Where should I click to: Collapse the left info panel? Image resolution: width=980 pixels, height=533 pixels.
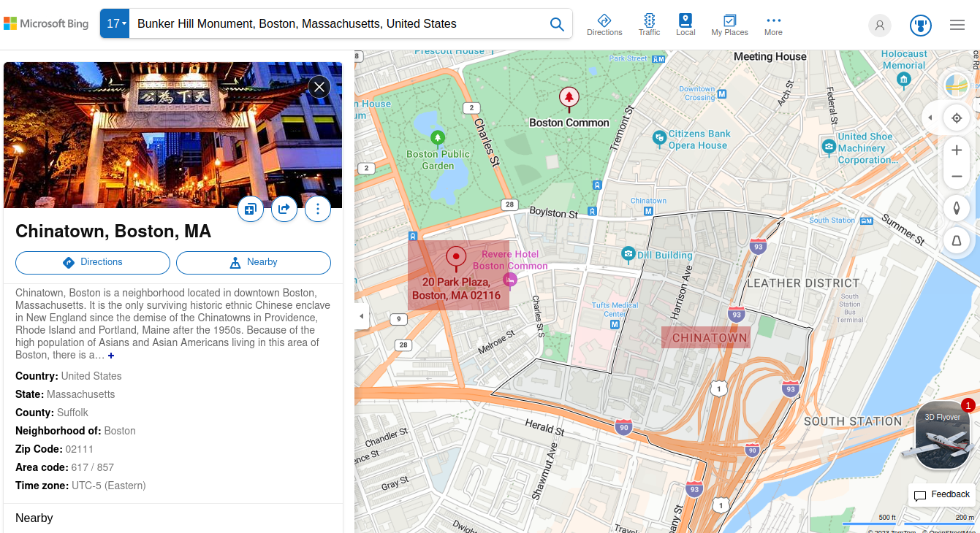(361, 316)
